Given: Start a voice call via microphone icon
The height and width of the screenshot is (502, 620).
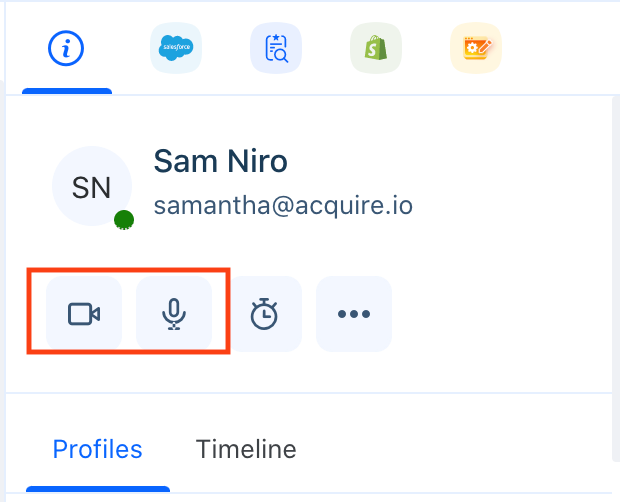Looking at the screenshot, I should pyautogui.click(x=174, y=314).
